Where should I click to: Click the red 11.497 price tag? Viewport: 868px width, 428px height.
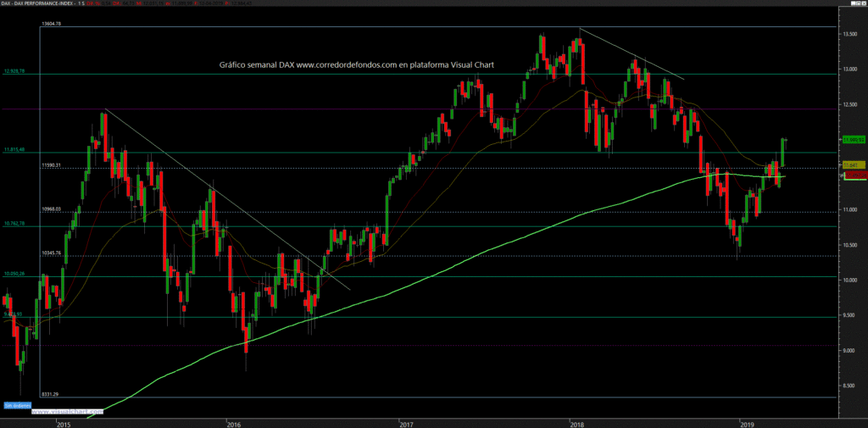pos(854,175)
